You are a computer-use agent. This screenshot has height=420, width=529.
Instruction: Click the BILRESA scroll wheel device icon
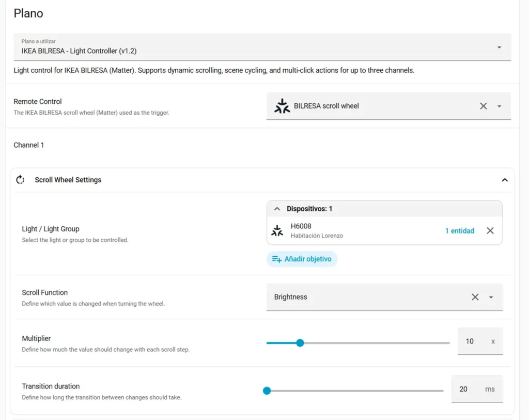click(x=282, y=106)
